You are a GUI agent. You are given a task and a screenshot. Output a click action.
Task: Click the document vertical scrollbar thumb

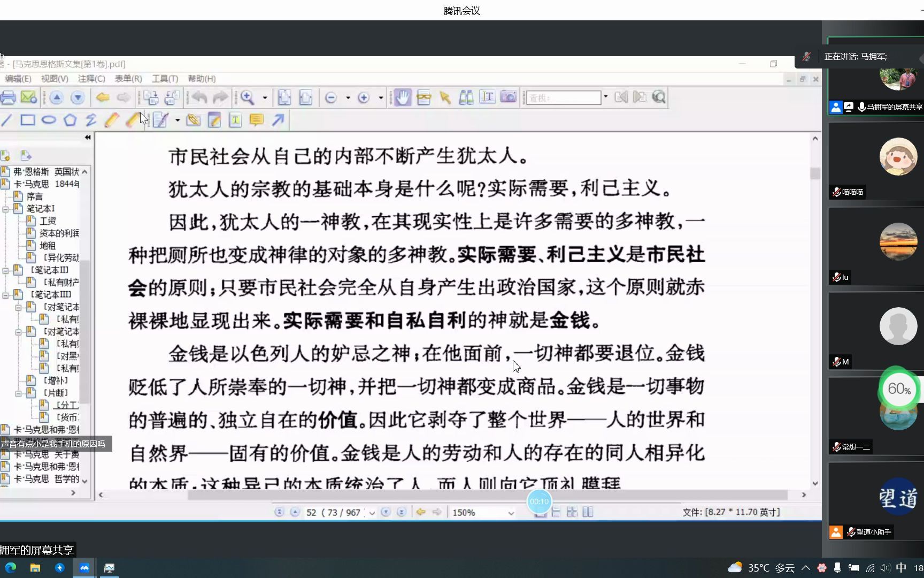point(815,173)
